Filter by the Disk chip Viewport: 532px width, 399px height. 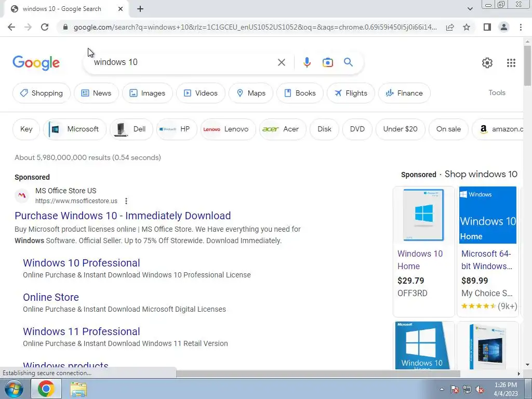coord(324,129)
